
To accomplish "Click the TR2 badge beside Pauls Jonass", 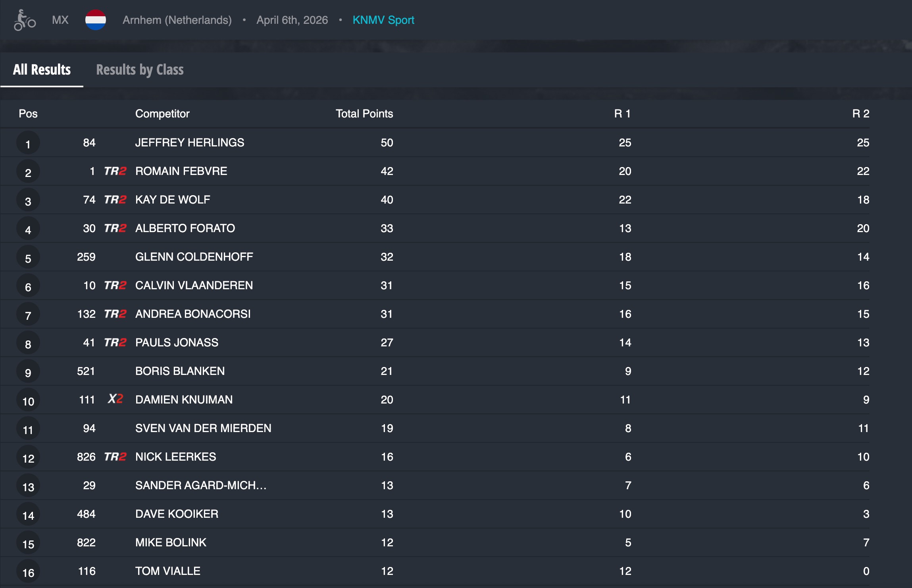I will [115, 342].
